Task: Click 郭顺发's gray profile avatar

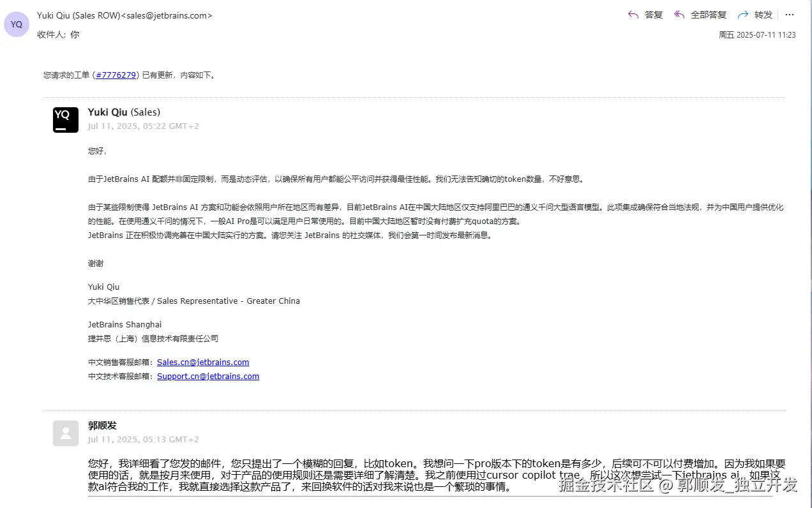Action: pyautogui.click(x=65, y=433)
